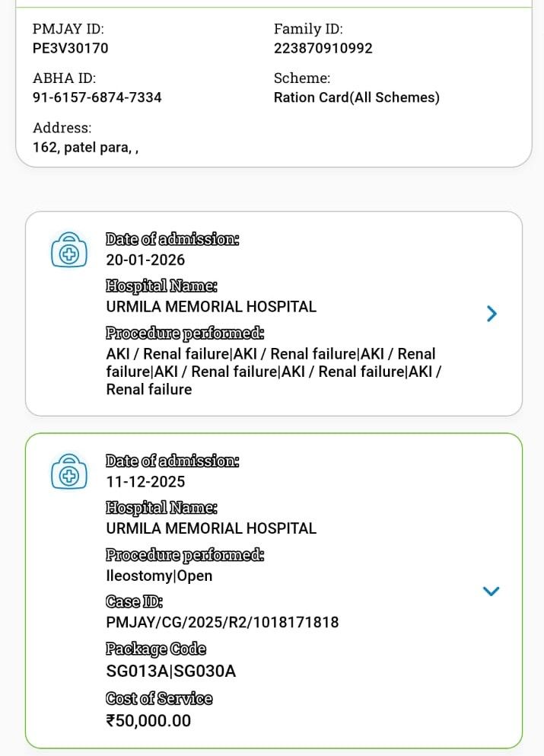Tap package code SG013A|SG030A

pos(171,671)
